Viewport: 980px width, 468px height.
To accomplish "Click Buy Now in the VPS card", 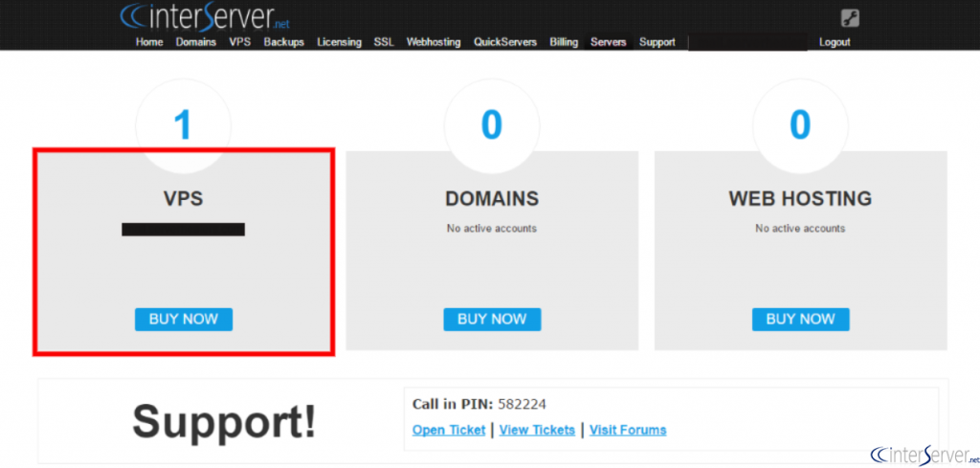I will coord(184,320).
